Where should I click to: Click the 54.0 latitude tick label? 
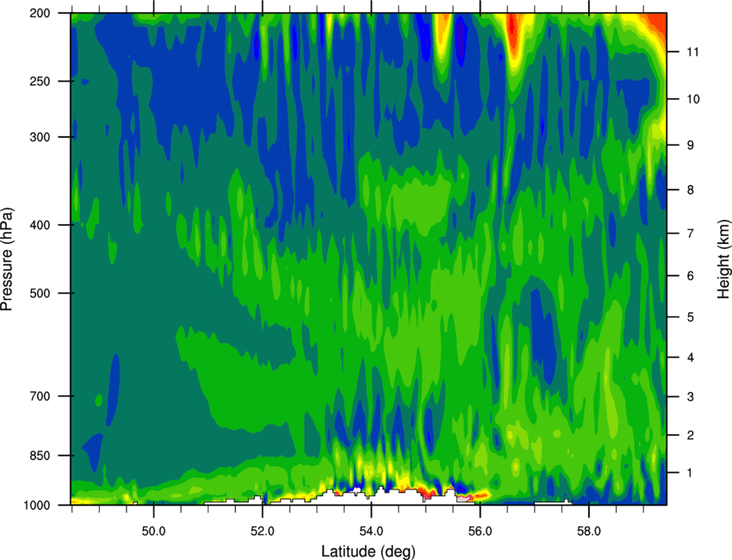tap(371, 531)
